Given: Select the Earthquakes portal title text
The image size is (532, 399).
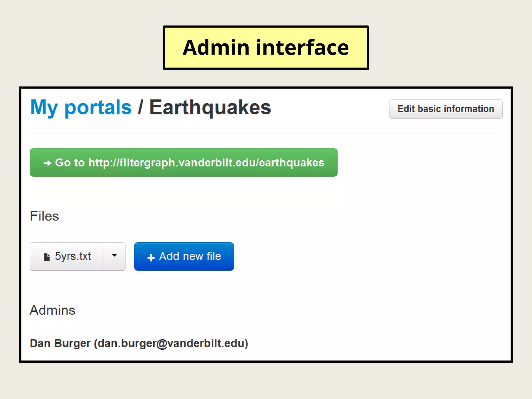Looking at the screenshot, I should coord(210,108).
